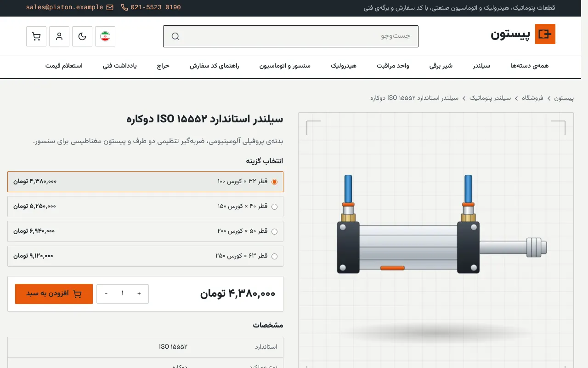Open همه‌ی دسته‌ها menu
This screenshot has height=368, width=588.
[x=529, y=66]
